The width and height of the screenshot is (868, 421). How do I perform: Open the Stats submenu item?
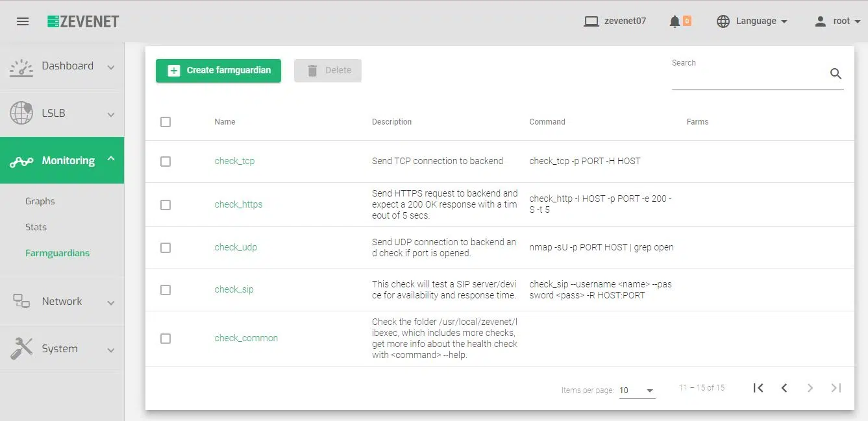coord(36,228)
